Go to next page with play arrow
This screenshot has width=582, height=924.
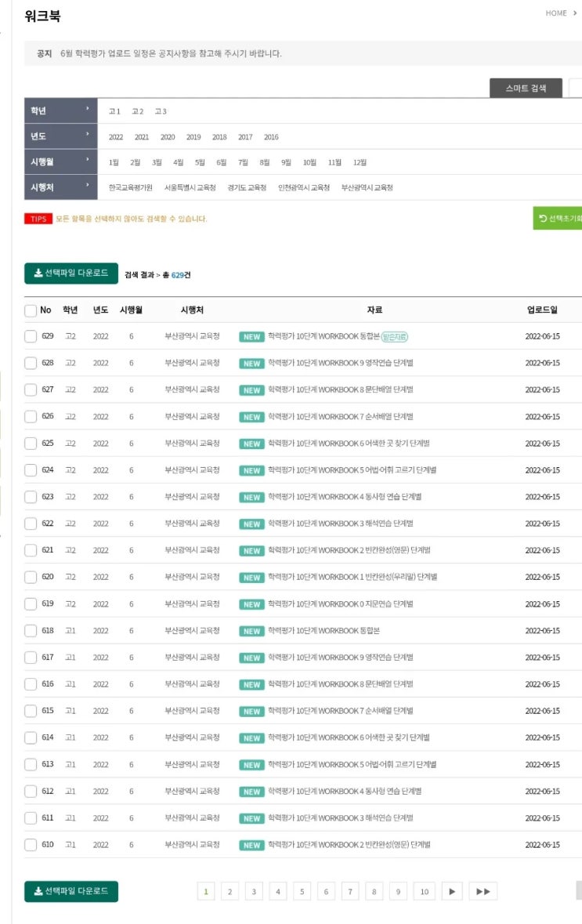point(452,892)
